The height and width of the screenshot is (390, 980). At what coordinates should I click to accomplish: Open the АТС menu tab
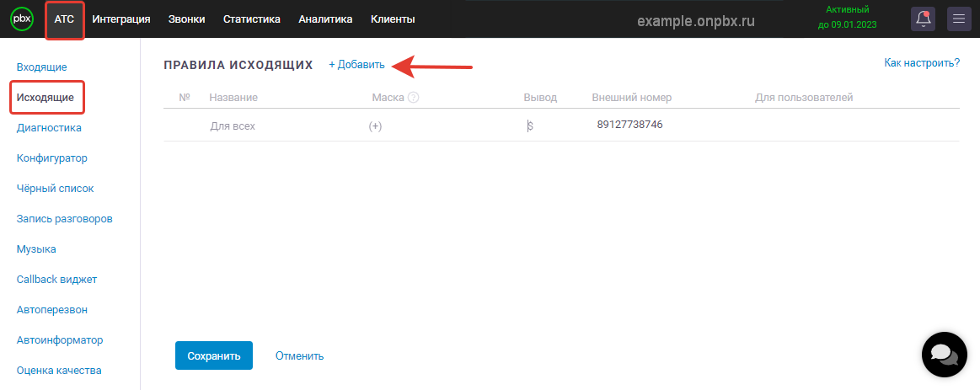(x=64, y=19)
